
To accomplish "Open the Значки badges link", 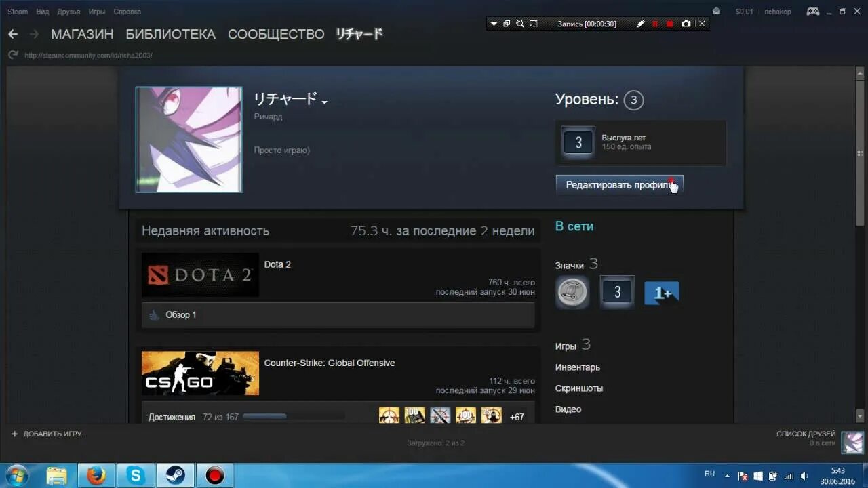I will click(x=576, y=264).
